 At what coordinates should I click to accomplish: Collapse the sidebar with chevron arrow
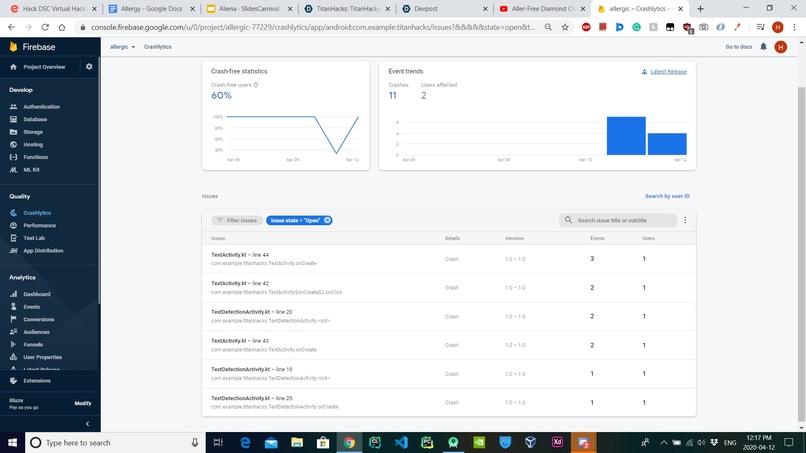point(87,424)
